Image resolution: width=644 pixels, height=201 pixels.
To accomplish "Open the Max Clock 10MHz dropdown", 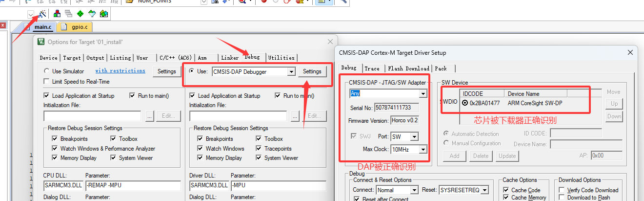I will pyautogui.click(x=423, y=149).
